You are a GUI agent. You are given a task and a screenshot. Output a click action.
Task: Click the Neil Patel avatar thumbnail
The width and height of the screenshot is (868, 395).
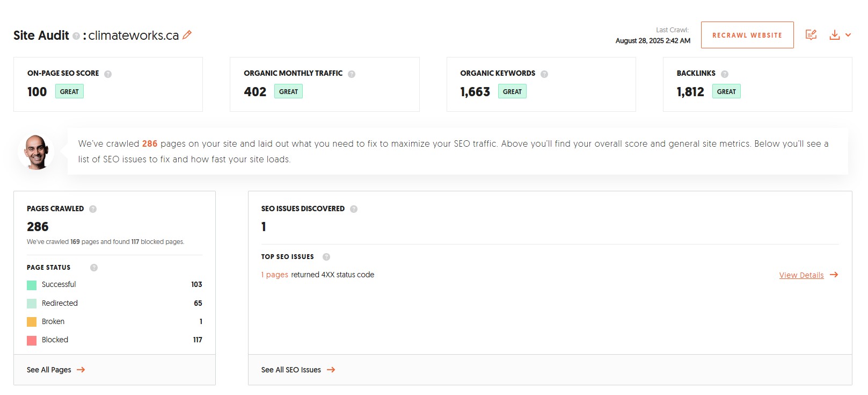pyautogui.click(x=37, y=152)
